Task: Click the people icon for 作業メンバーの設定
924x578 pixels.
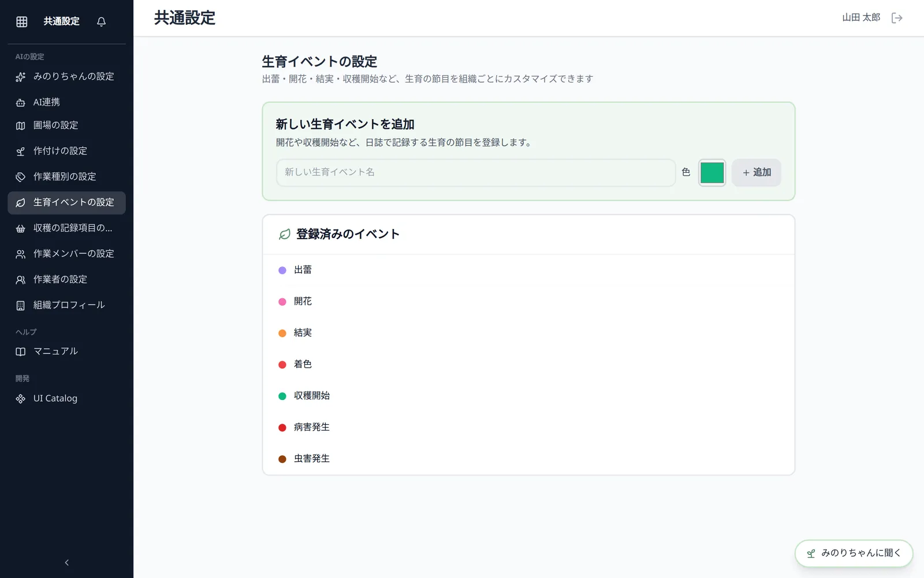Action: coord(21,254)
